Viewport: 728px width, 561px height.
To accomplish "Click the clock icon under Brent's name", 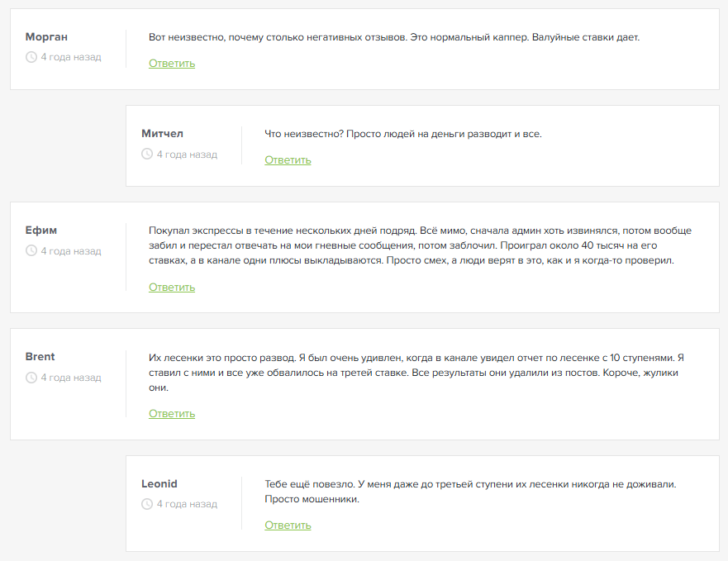I will (31, 378).
